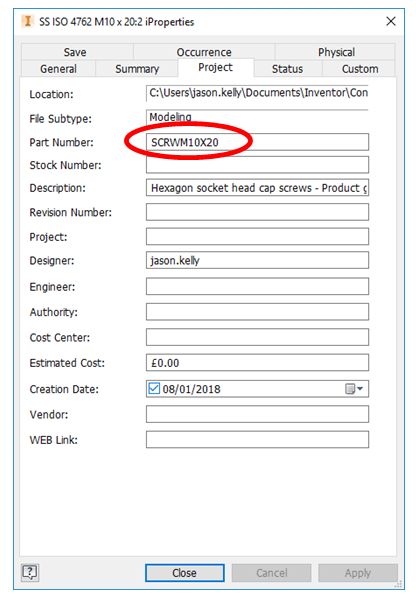Select the Status tab
This screenshot has height=598, width=416.
[288, 69]
